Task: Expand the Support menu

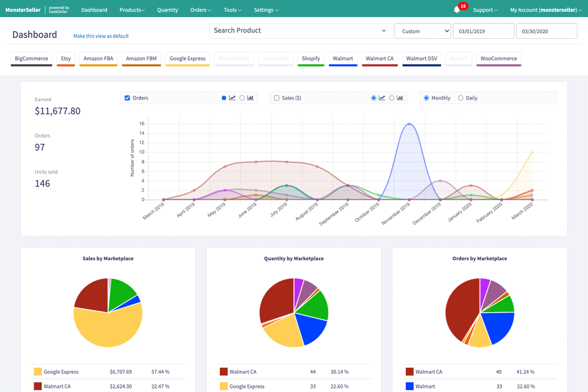Action: point(485,10)
